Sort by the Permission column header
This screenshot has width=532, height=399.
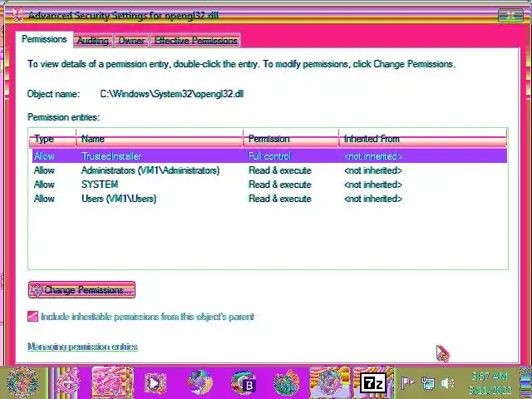(x=291, y=139)
